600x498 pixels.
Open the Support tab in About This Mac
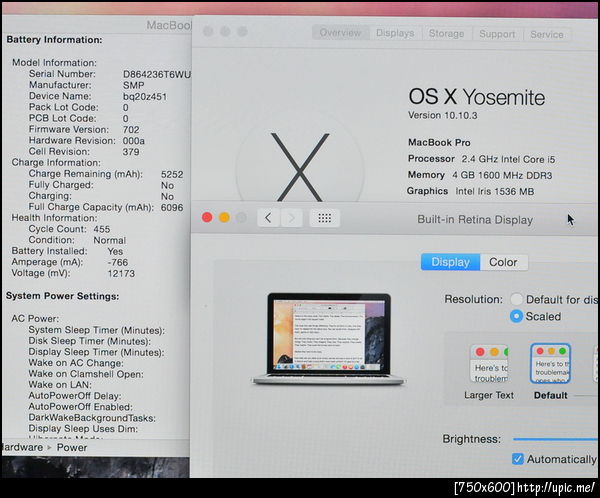497,34
